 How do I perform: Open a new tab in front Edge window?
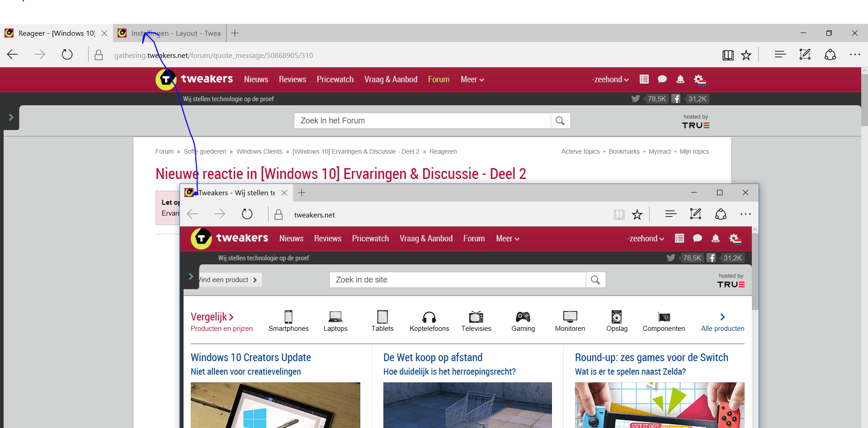[x=302, y=193]
